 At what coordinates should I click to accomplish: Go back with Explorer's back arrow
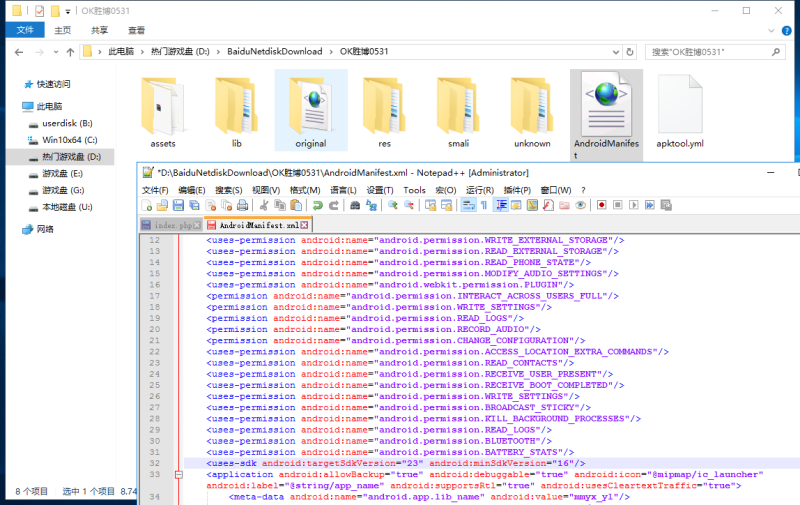19,52
